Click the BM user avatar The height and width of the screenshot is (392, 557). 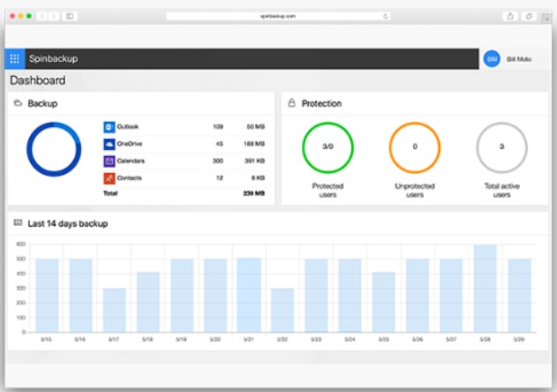point(492,59)
